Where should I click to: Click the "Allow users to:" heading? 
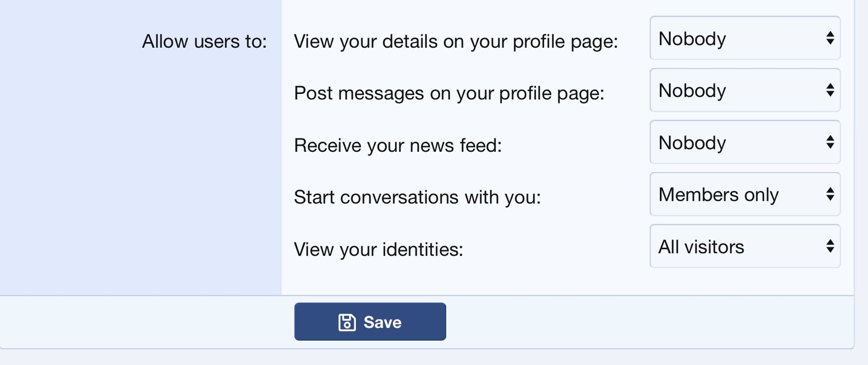tap(204, 42)
